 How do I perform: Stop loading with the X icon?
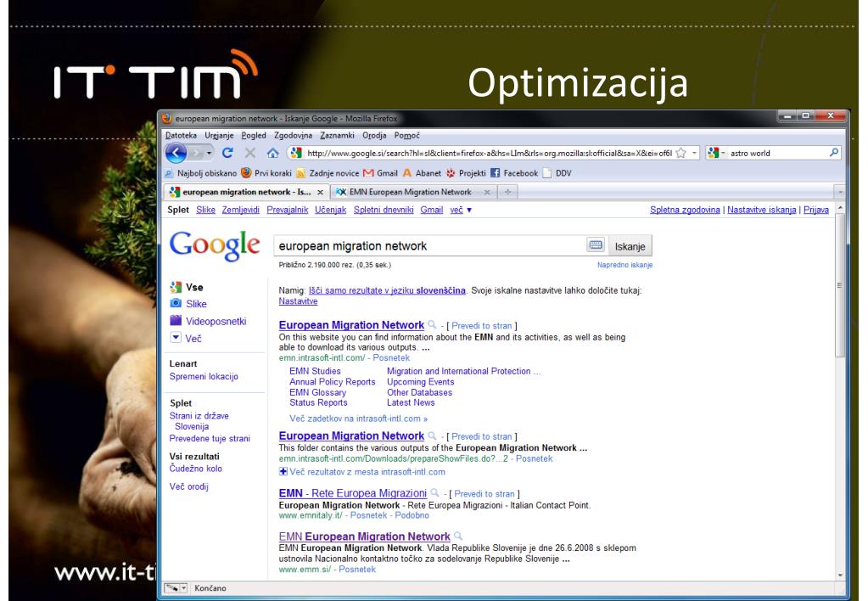[x=250, y=153]
